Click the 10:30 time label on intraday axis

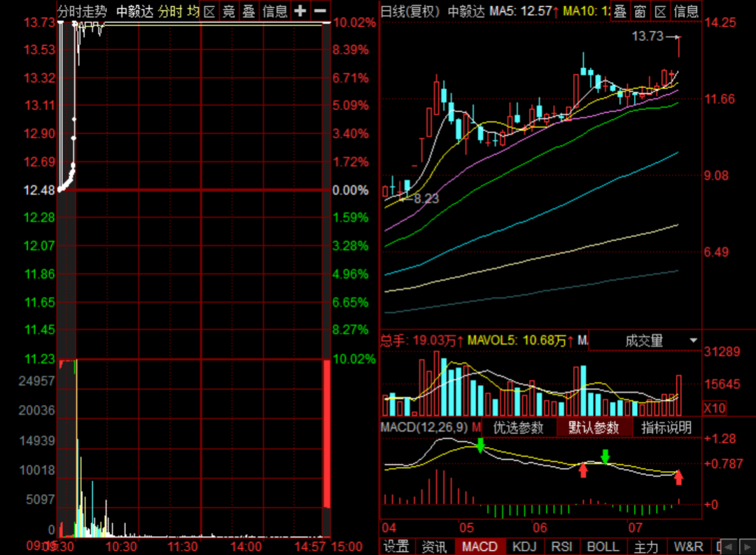(121, 547)
